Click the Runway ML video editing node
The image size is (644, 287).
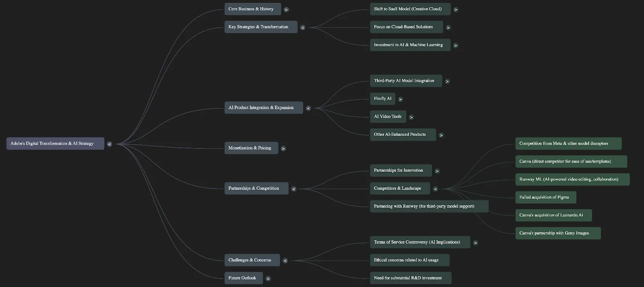pyautogui.click(x=572, y=179)
